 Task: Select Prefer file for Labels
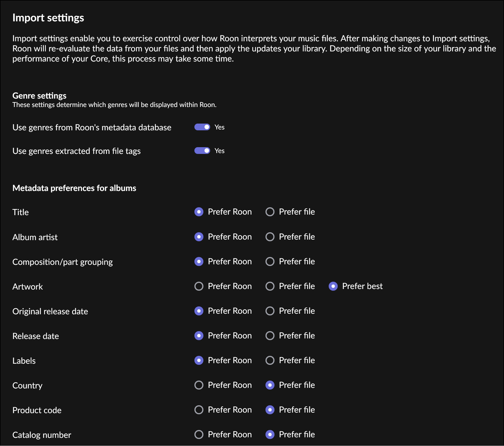point(270,360)
